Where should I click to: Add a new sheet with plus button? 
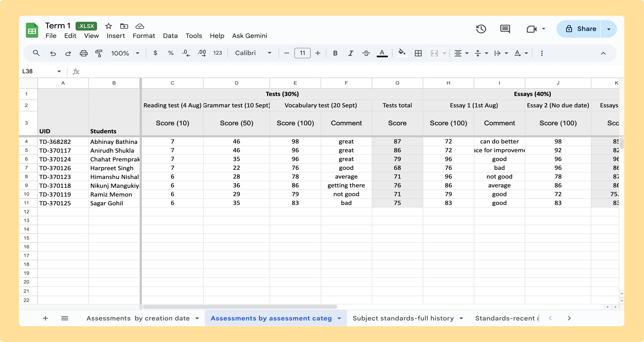pyautogui.click(x=45, y=318)
